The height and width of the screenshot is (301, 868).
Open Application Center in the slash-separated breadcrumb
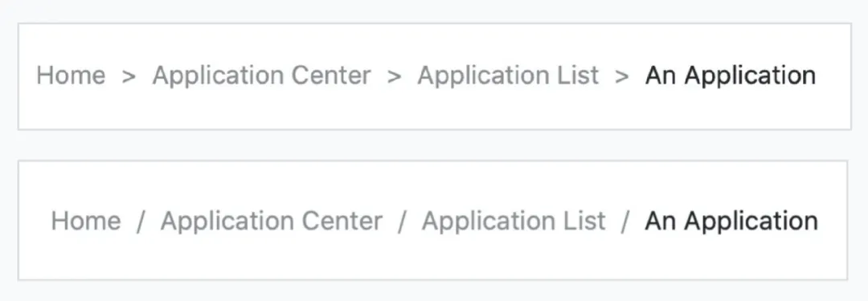pyautogui.click(x=272, y=221)
